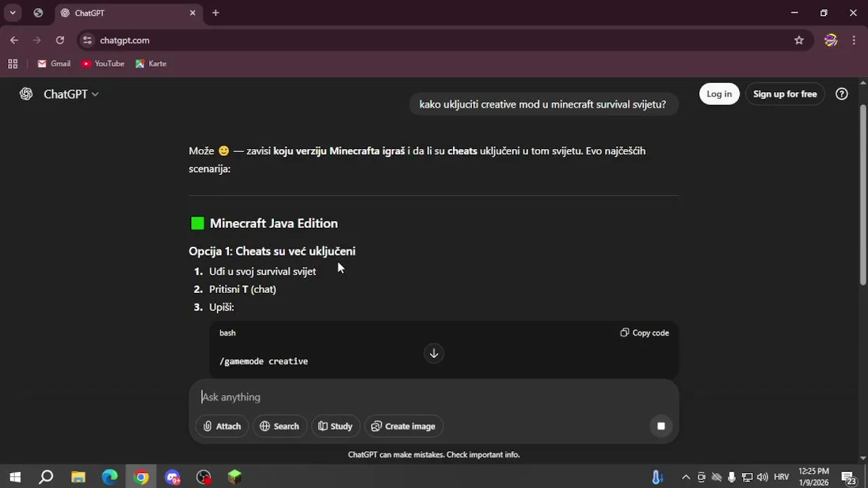Open the volume control in system tray
Screen dimensions: 868x488
coord(762,477)
